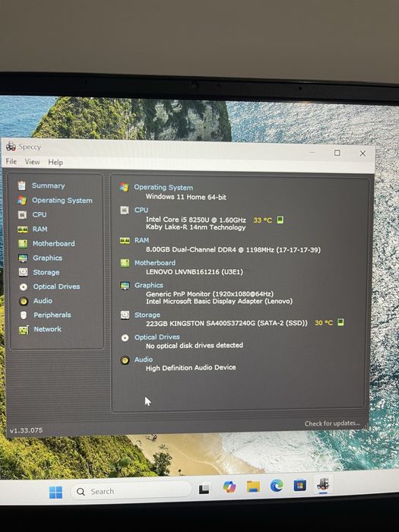Viewport: 399px width, 532px height.
Task: Select the Network card icon in sidebar
Action: [x=24, y=329]
